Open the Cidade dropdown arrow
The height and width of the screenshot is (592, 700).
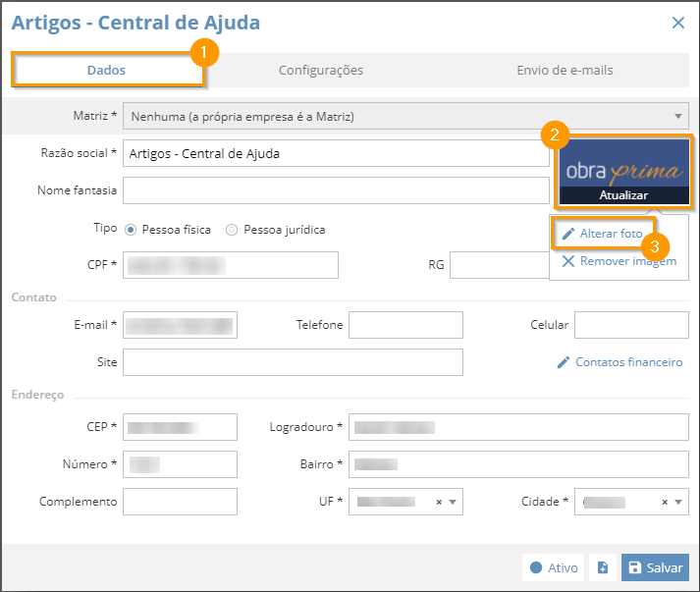678,502
